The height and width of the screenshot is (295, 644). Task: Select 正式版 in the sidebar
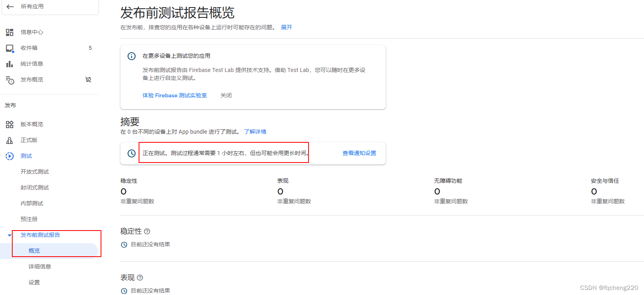[x=29, y=140]
